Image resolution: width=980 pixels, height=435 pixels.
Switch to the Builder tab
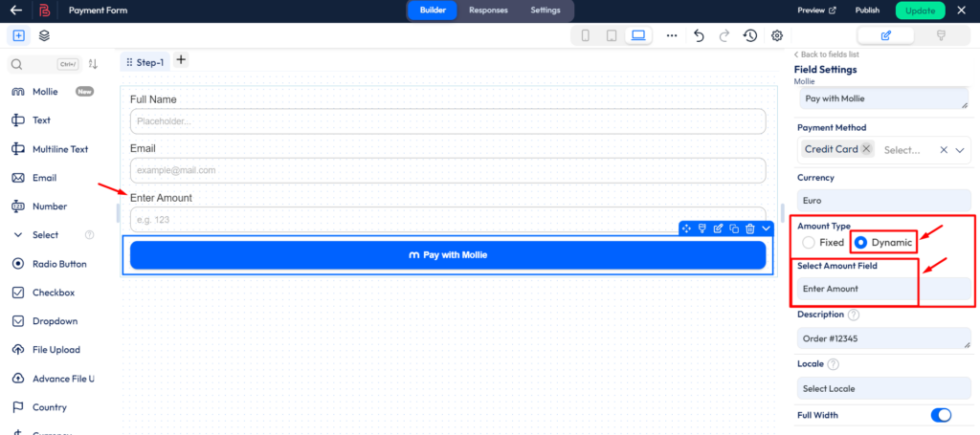(433, 10)
